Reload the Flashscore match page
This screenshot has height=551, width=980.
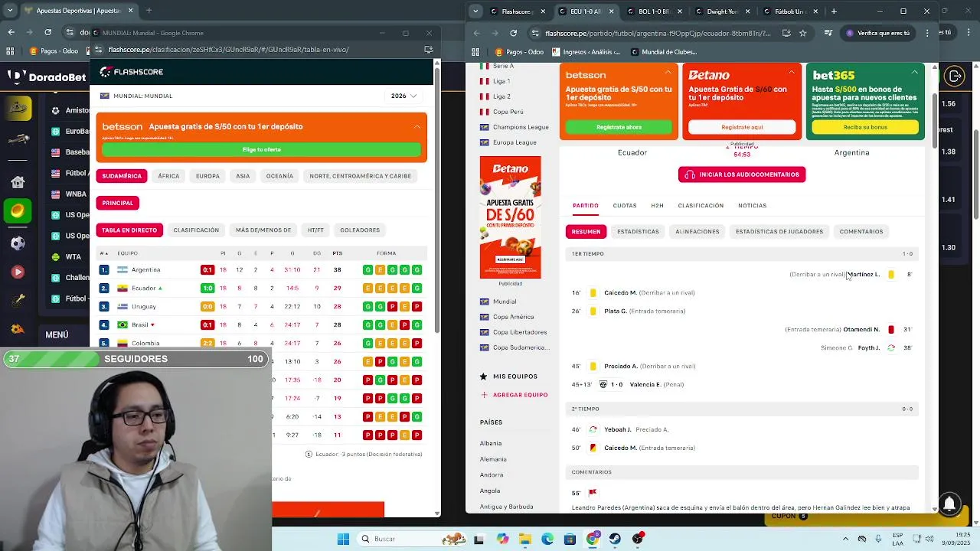[x=513, y=33]
